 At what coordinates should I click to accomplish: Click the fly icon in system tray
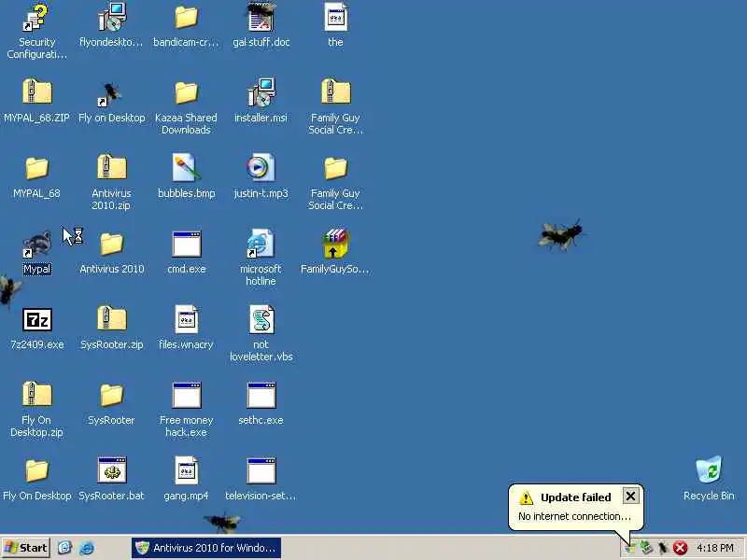pyautogui.click(x=663, y=548)
